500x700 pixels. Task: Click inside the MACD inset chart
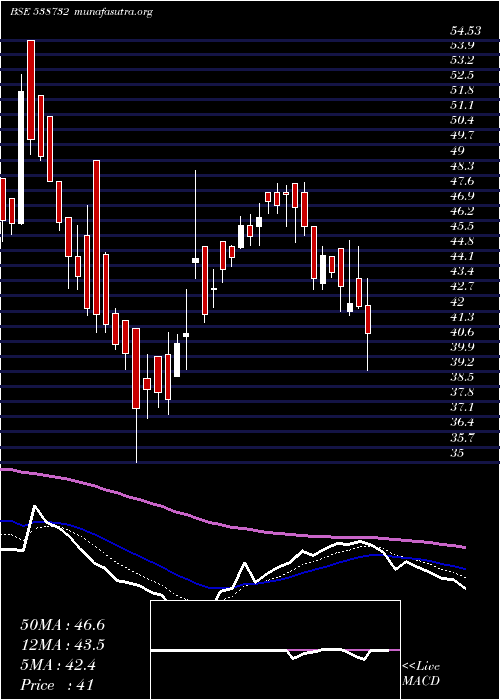275,650
